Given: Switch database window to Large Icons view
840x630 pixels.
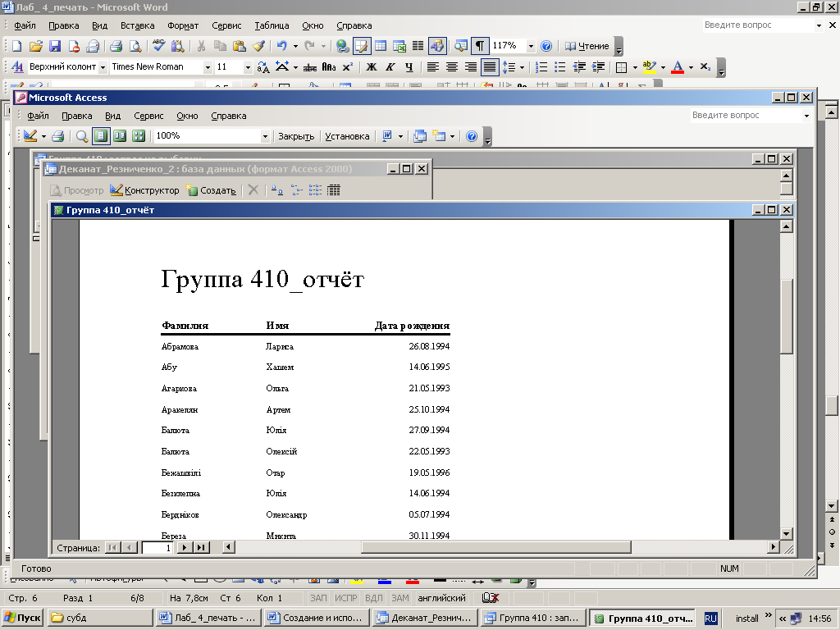Looking at the screenshot, I should [x=277, y=190].
